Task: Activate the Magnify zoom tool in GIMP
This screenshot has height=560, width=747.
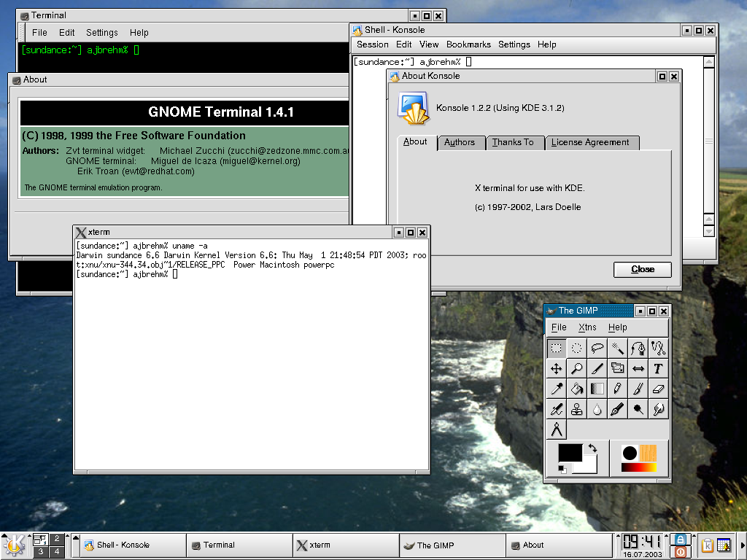Action: click(577, 368)
